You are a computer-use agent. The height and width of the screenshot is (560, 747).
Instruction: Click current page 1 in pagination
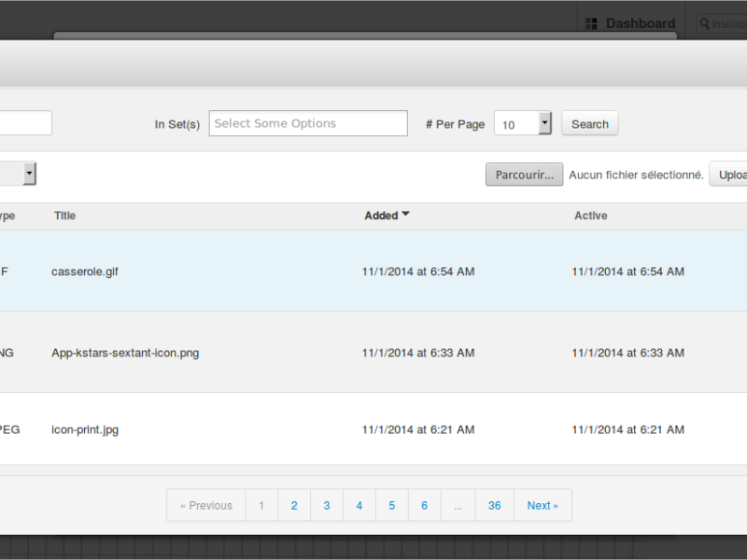pos(261,505)
